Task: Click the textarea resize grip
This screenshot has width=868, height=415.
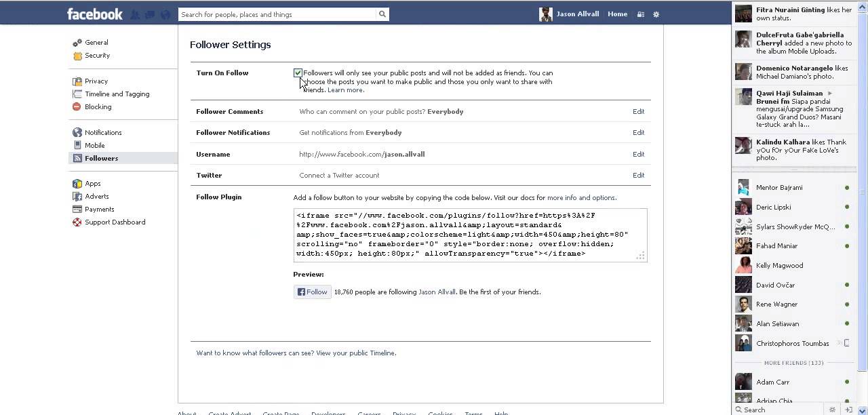Action: pos(641,256)
